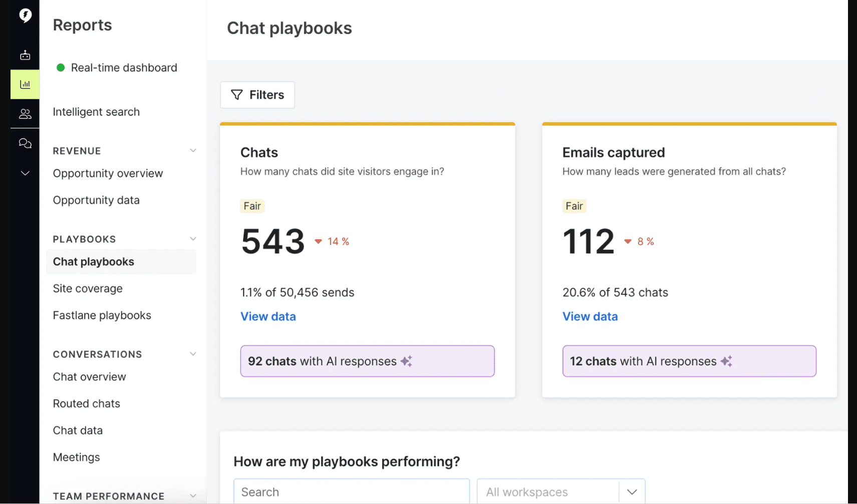Screen dimensions: 857x504
Task: Collapse the CONVERSATIONS section
Action: click(193, 354)
